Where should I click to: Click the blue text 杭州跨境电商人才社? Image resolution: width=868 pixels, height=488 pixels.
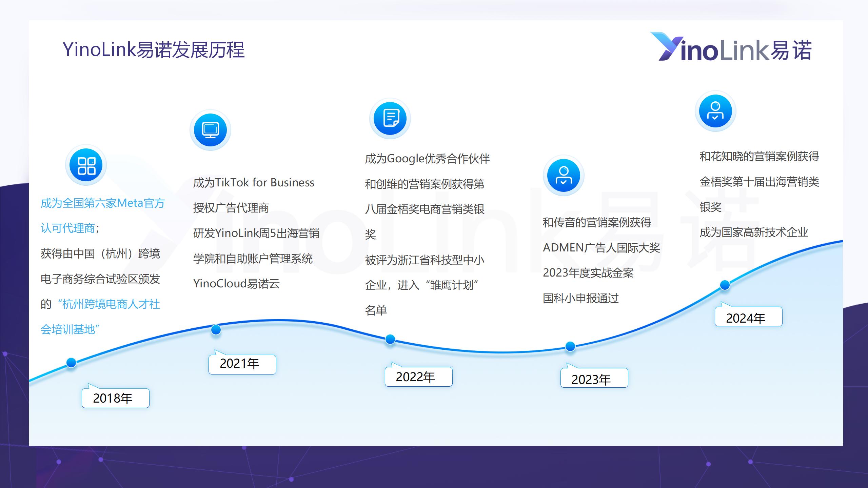coord(111,304)
